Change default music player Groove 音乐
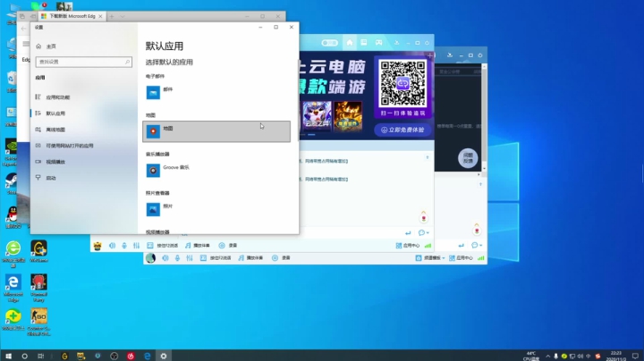Screen dimensions: 644x361 coord(216,171)
